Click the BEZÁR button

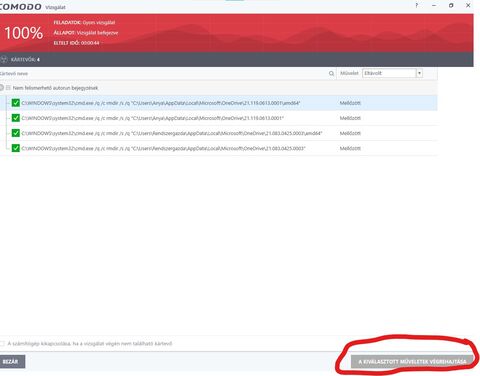click(12, 362)
